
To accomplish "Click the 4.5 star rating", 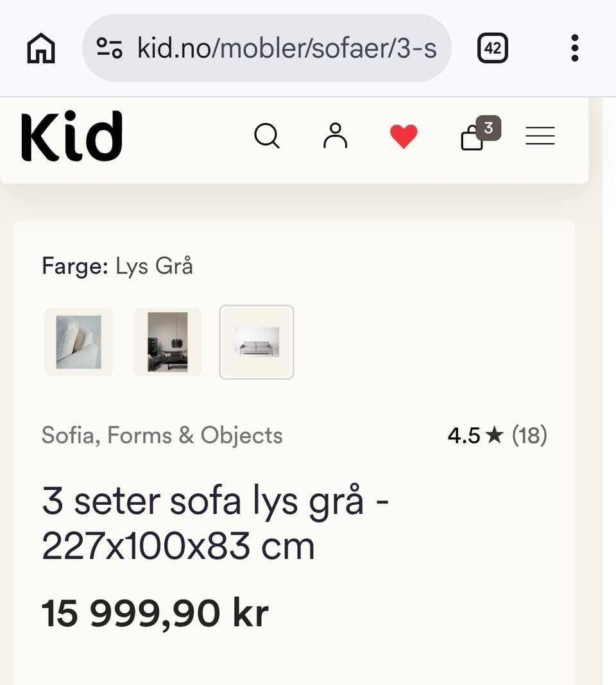I will (x=475, y=436).
